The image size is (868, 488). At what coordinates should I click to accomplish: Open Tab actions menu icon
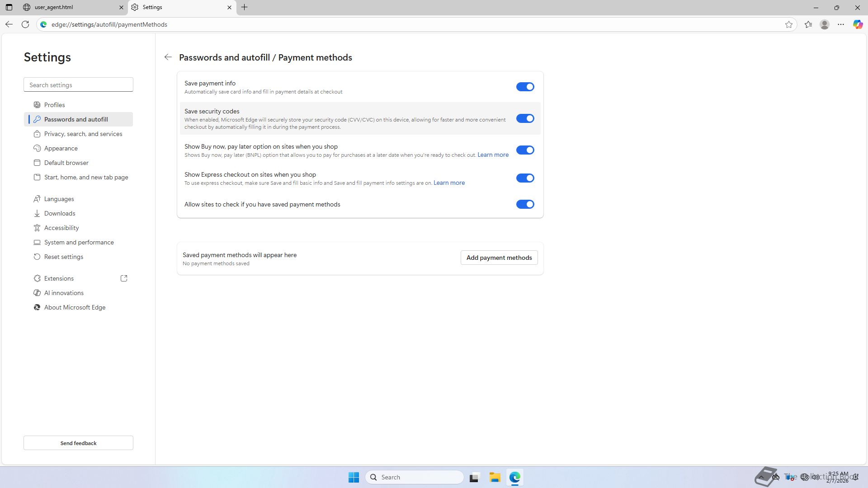pos(9,7)
